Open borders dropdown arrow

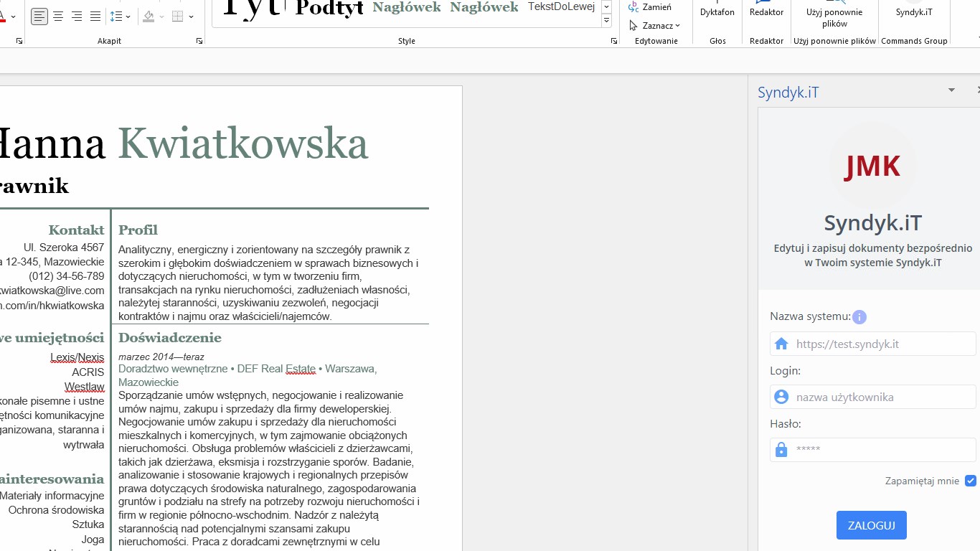click(x=191, y=17)
